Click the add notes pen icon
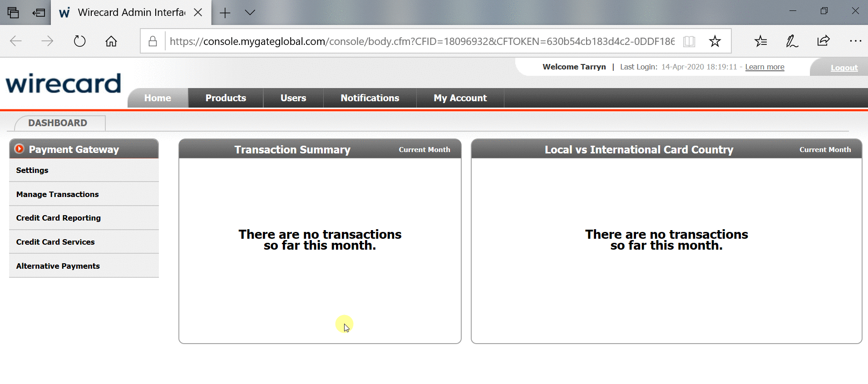Viewport: 868px width, 384px height. [x=792, y=41]
